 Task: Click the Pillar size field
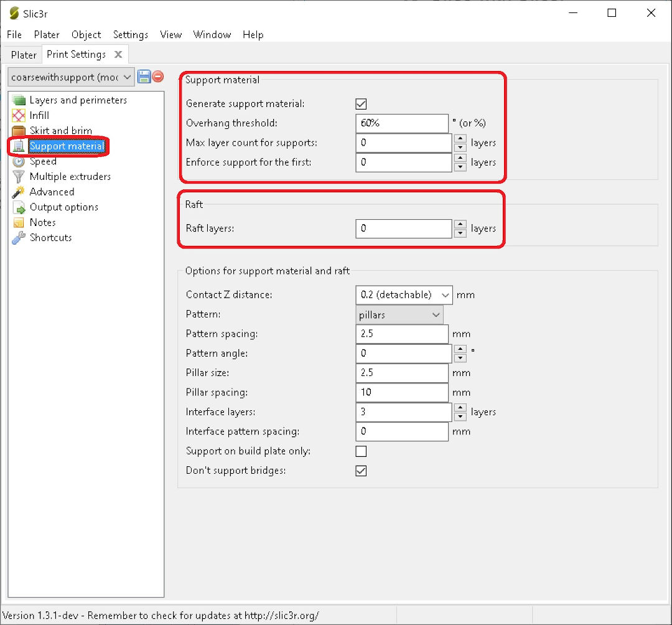point(402,373)
